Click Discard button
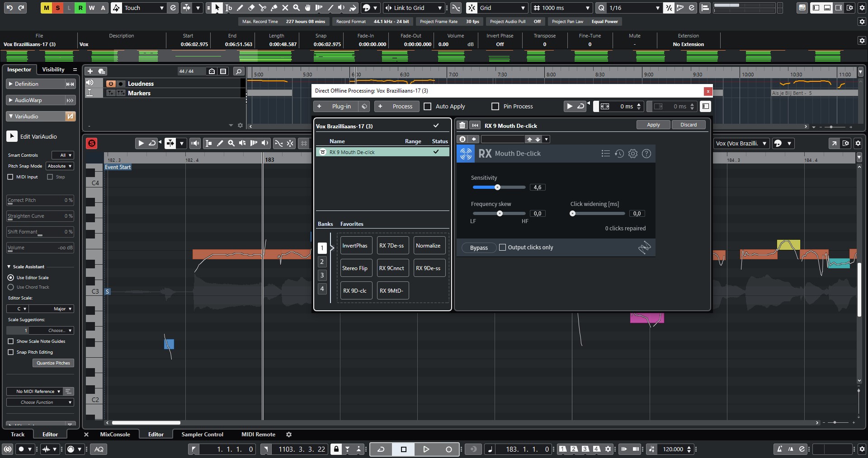Viewport: 868px width, 458px height. coord(689,125)
